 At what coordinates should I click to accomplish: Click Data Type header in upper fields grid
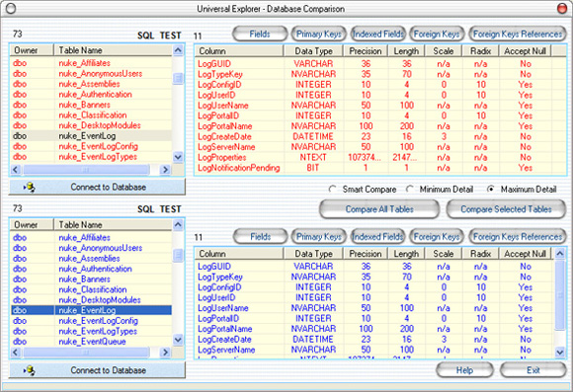pyautogui.click(x=313, y=51)
